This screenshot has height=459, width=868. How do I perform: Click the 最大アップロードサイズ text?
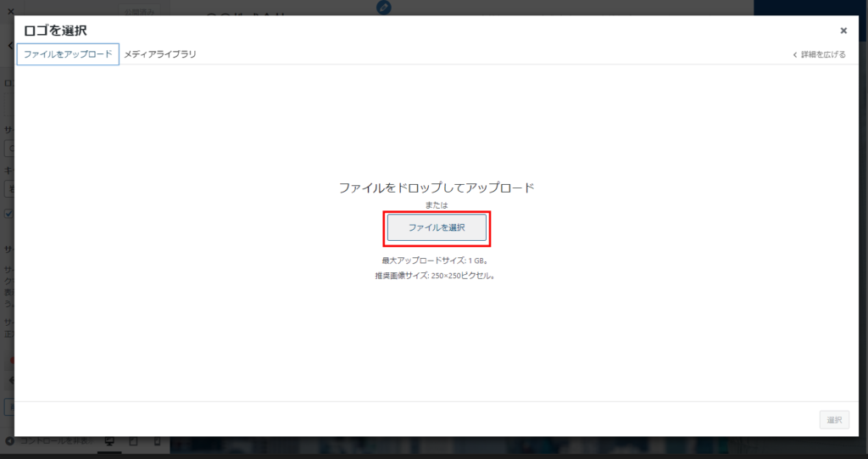435,260
